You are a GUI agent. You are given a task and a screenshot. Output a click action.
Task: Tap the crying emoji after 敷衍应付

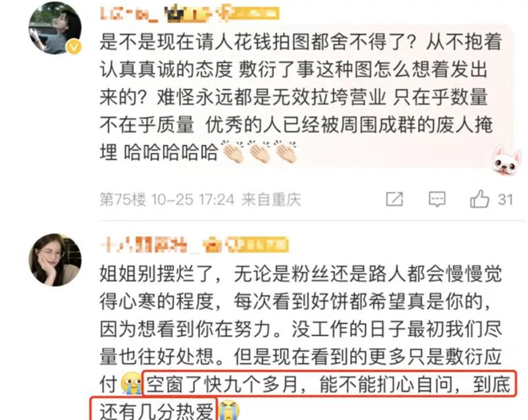tap(132, 383)
